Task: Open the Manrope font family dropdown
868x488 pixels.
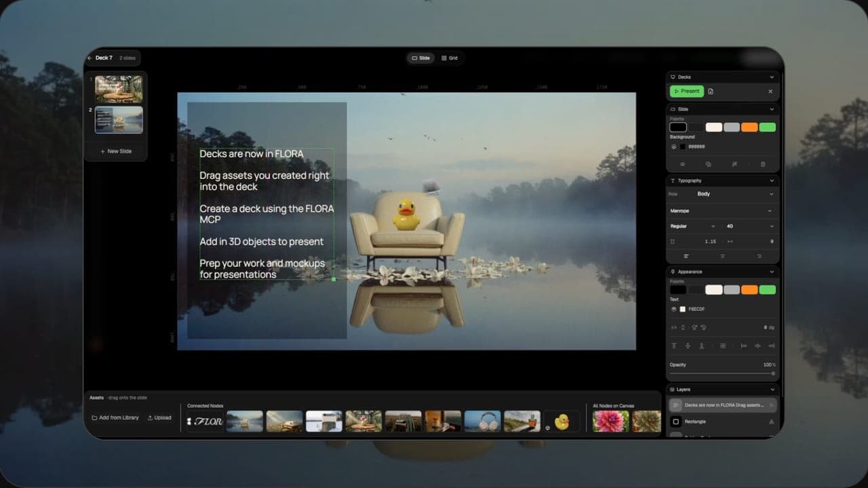Action: tap(722, 211)
